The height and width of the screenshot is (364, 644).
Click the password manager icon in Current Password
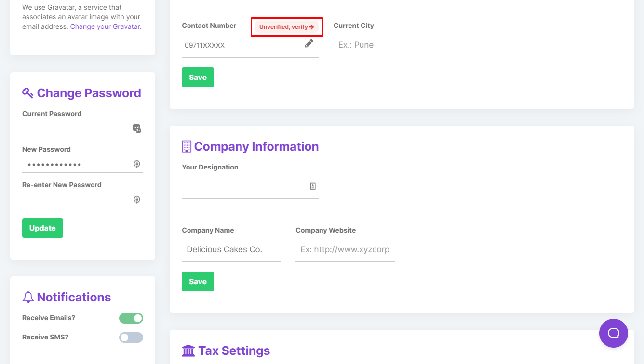coord(137,128)
